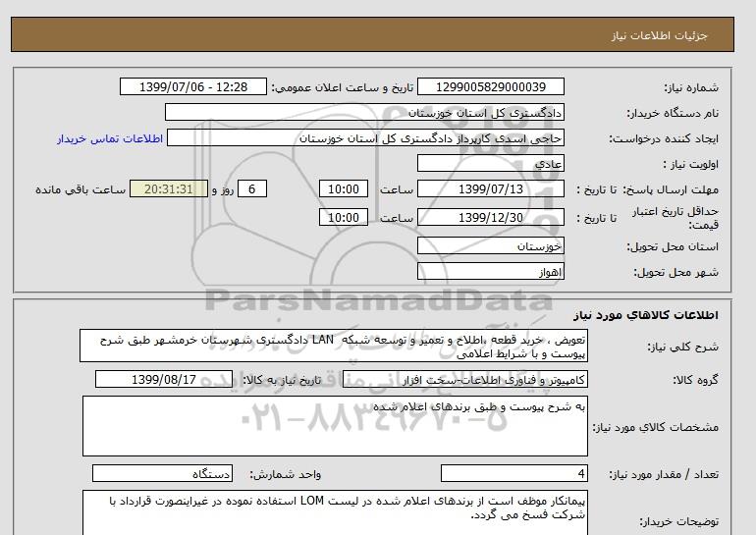Click the buyer organization name field
The image size is (756, 535).
(x=364, y=112)
